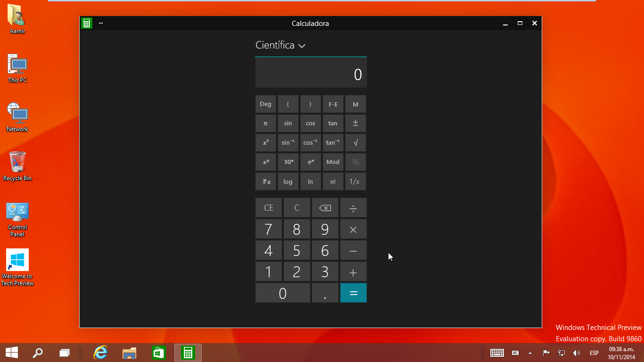This screenshot has height=362, width=644.
Task: Click the multiply operator key
Action: point(353,230)
